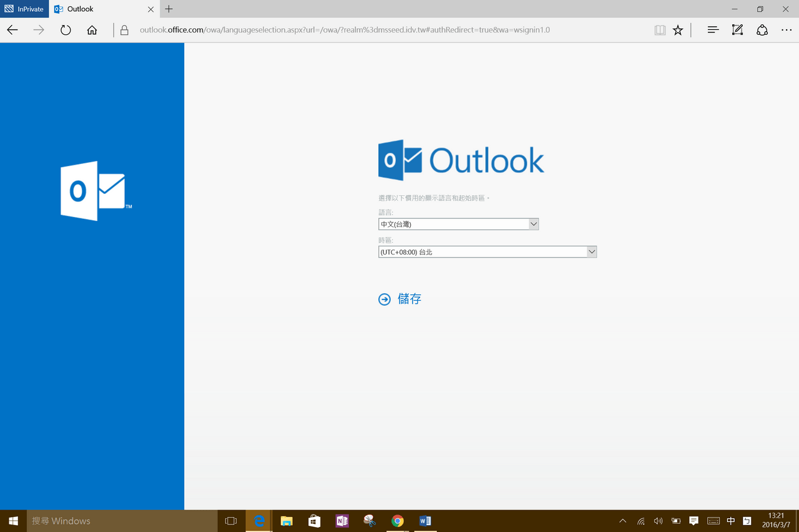Click the white Outlook logo on blue panel

pos(96,191)
